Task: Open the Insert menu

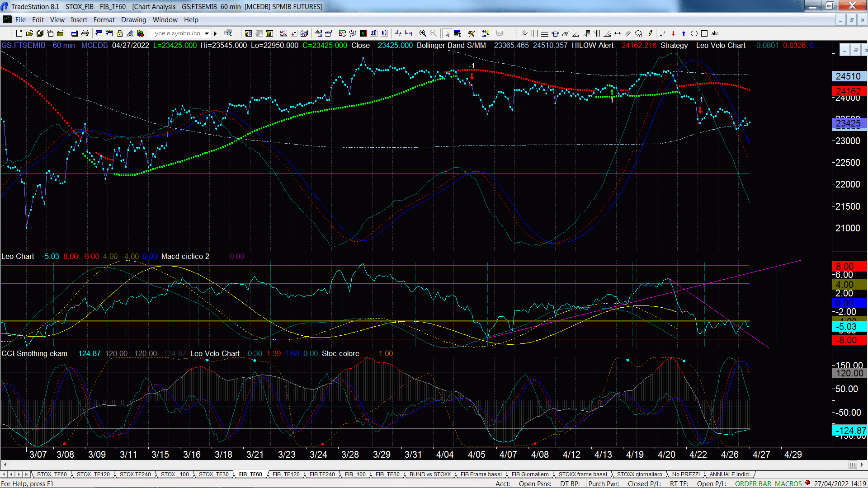Action: tap(79, 20)
